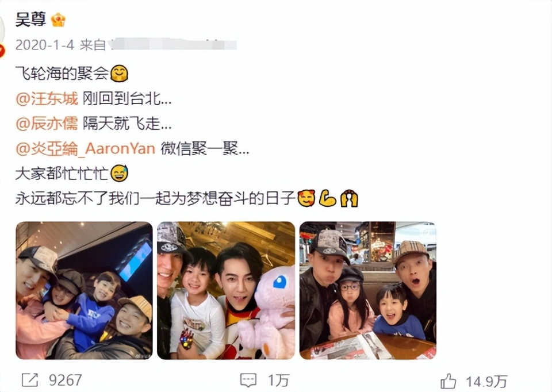
Task: Click the repost share icon
Action: [29, 380]
